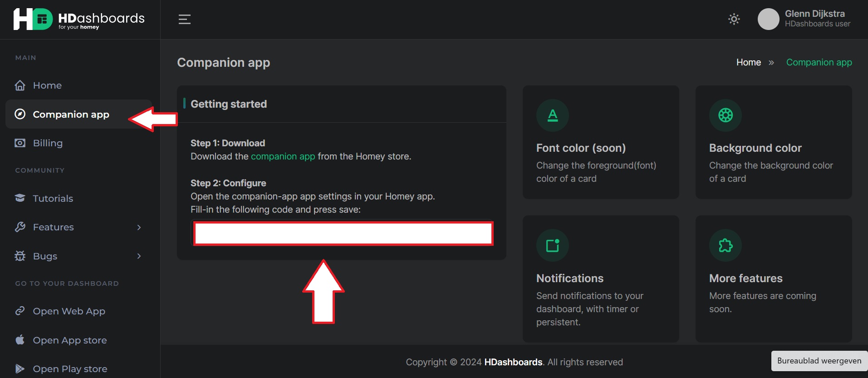Open App store via the Apple icon
This screenshot has width=868, height=378.
pos(20,340)
